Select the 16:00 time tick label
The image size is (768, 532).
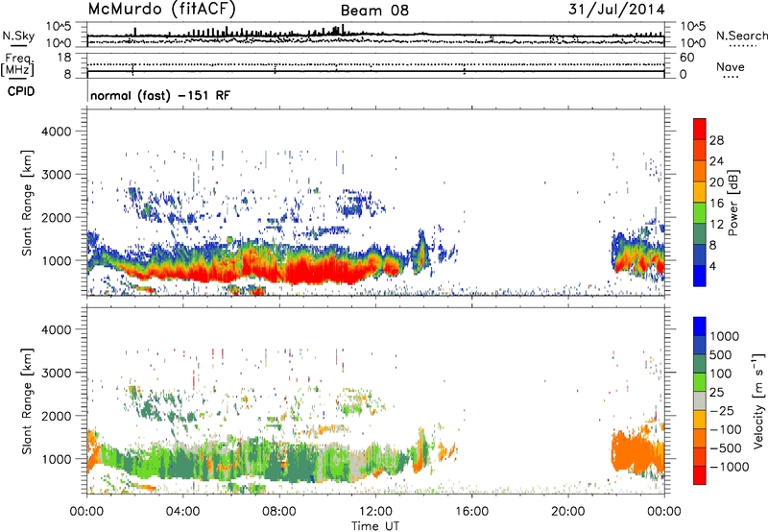click(x=471, y=512)
